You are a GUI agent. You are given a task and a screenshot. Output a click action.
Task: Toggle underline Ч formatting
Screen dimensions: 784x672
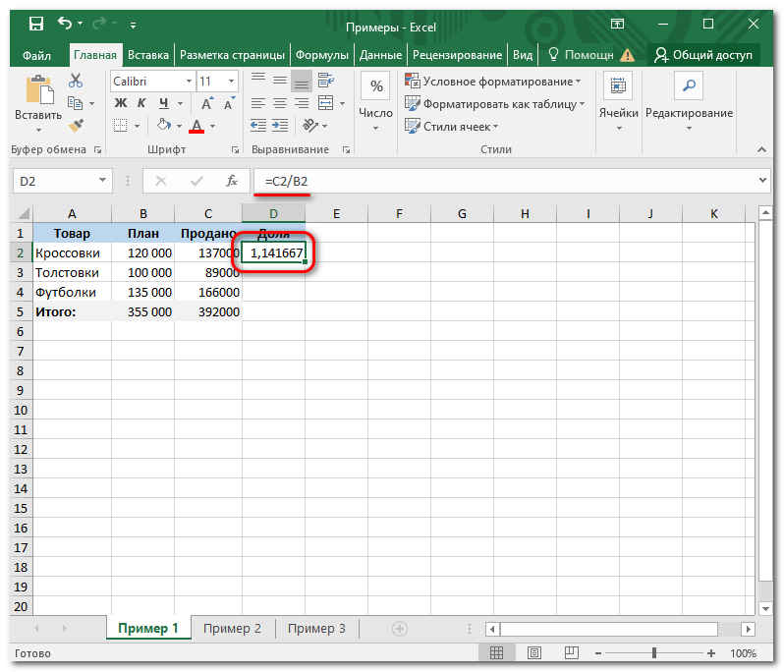pos(164,103)
